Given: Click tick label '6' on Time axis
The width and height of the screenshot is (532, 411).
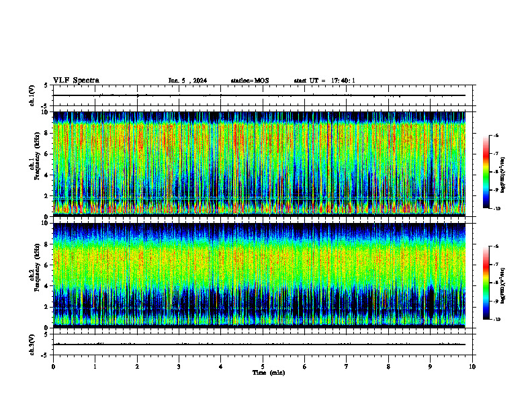Looking at the screenshot, I should 305,367.
